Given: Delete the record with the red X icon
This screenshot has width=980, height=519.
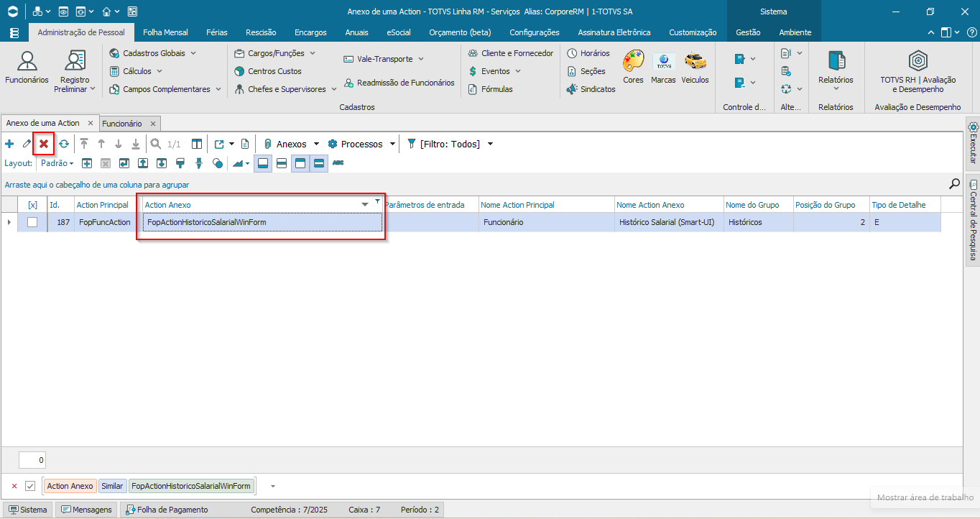Looking at the screenshot, I should pos(44,144).
